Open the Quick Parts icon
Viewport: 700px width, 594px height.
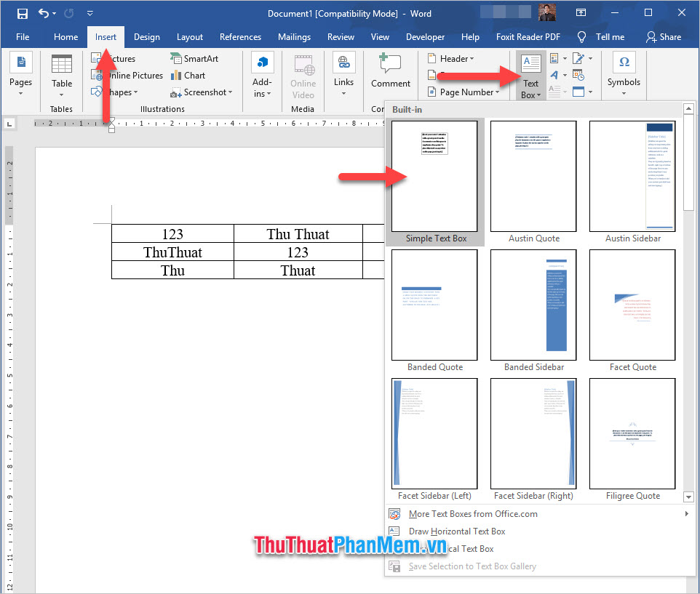click(x=558, y=58)
